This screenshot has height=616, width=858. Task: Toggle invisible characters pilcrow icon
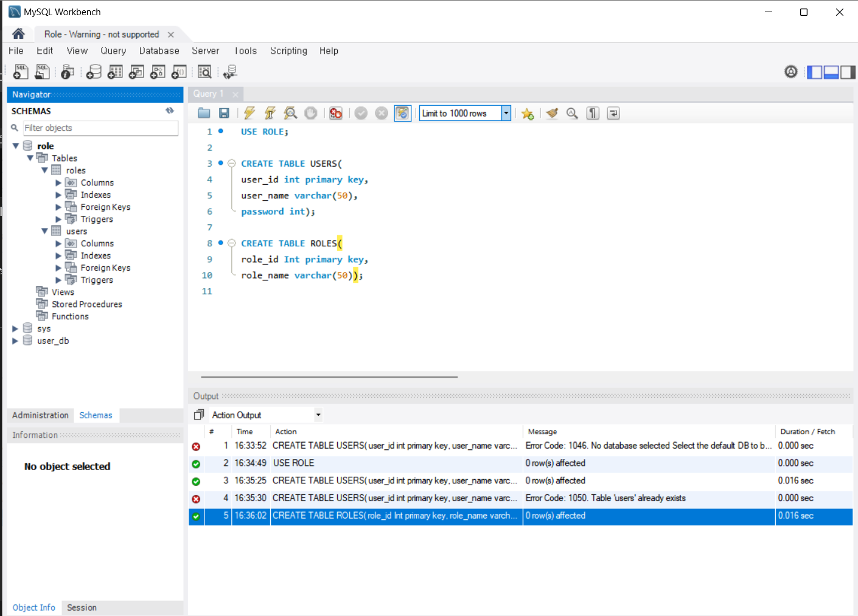(593, 113)
